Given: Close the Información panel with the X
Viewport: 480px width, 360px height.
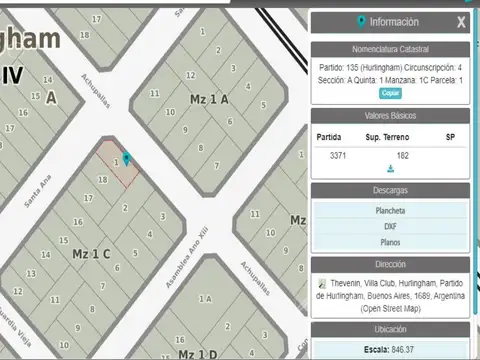Looking at the screenshot, I should pyautogui.click(x=461, y=22).
